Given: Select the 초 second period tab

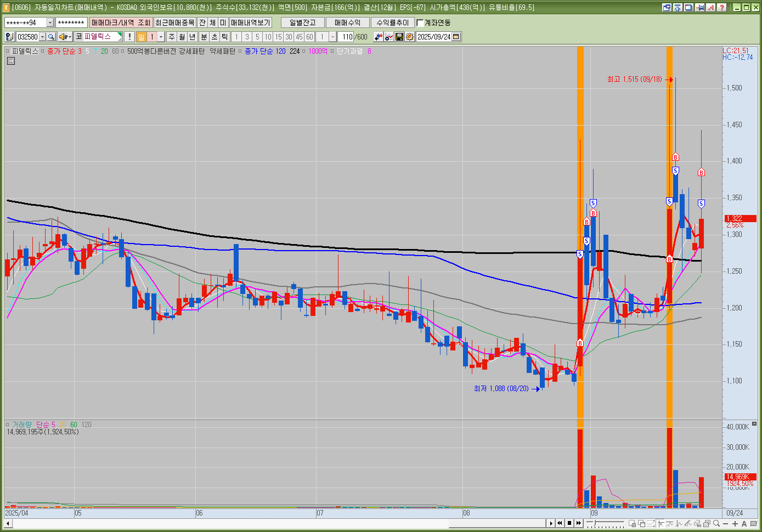Looking at the screenshot, I should [x=215, y=37].
